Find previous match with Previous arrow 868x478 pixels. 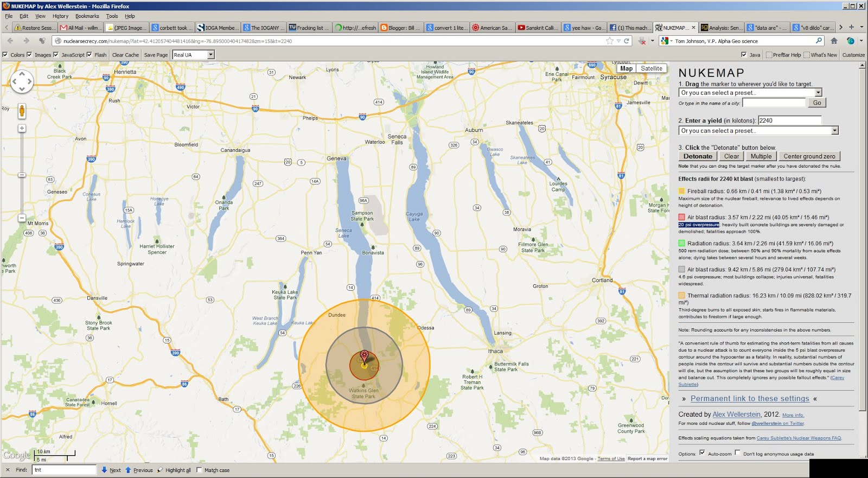click(139, 470)
